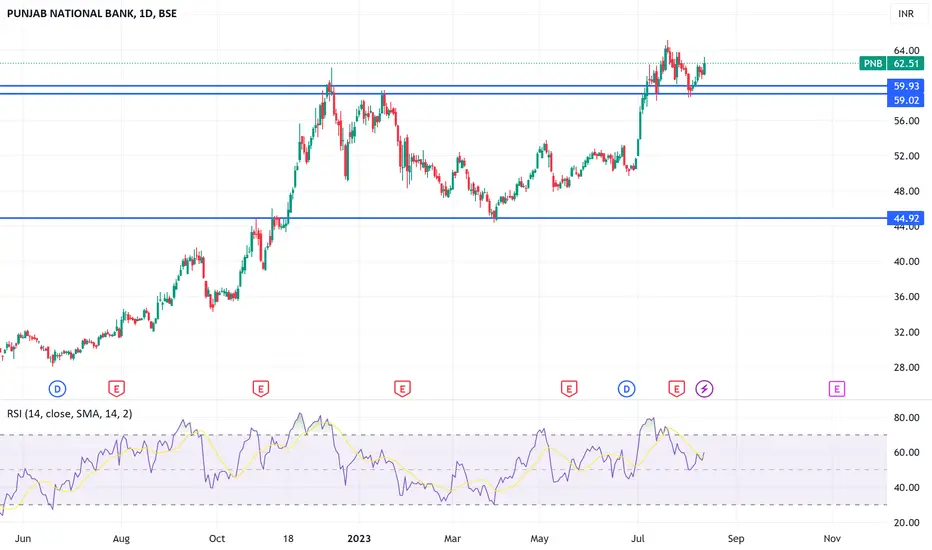The image size is (932, 550).
Task: Click the Jun label on time axis
Action: 23,538
